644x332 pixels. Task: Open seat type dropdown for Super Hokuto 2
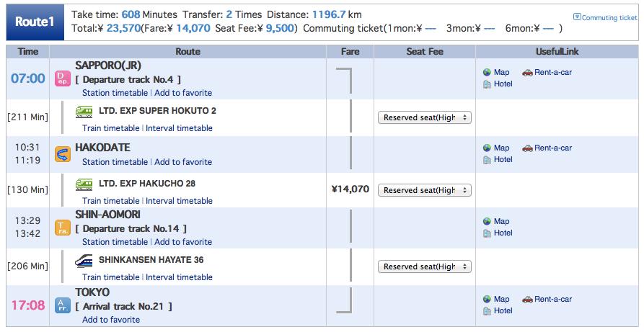click(425, 117)
